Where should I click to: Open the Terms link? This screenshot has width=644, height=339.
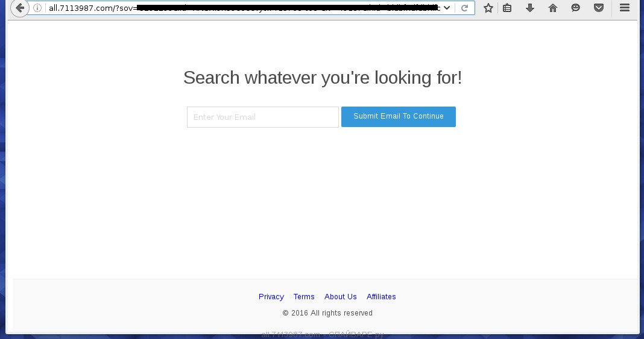[x=304, y=297]
